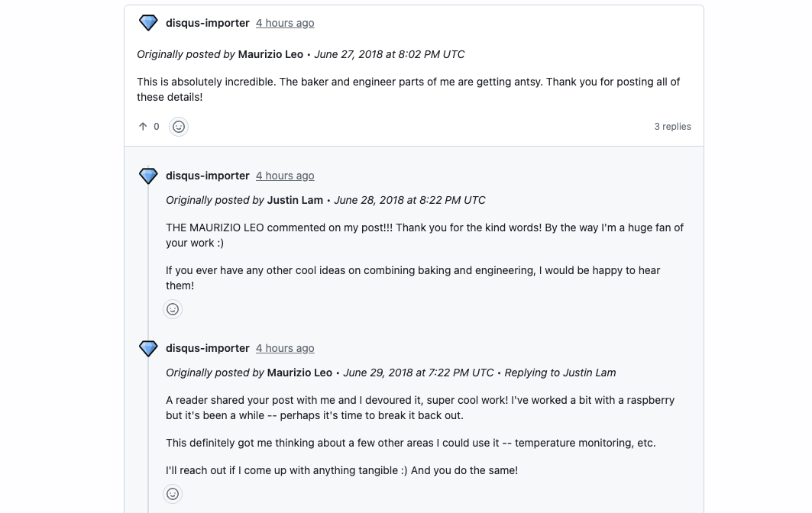Click the upvote count on the top comment
Viewport: 812px width, 513px height.
click(157, 126)
